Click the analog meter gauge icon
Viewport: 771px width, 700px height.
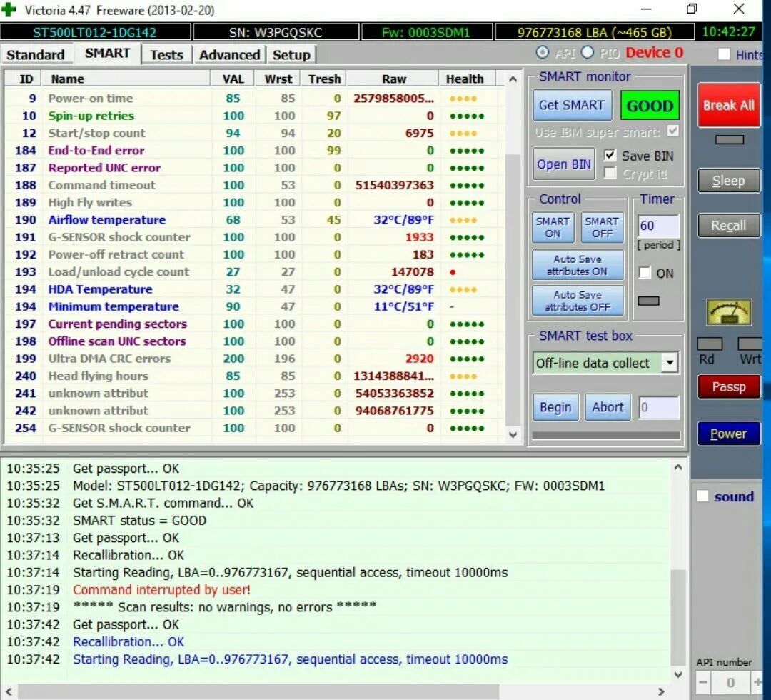[x=729, y=312]
